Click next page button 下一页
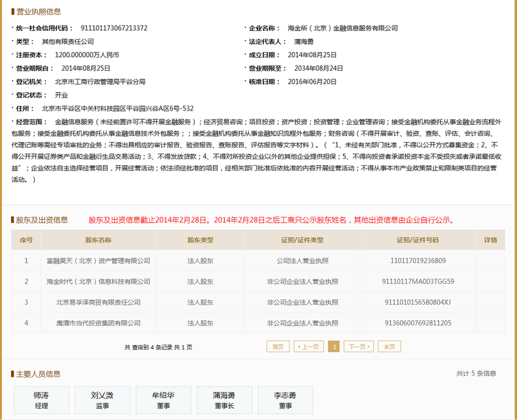This screenshot has height=420, width=517. click(359, 346)
